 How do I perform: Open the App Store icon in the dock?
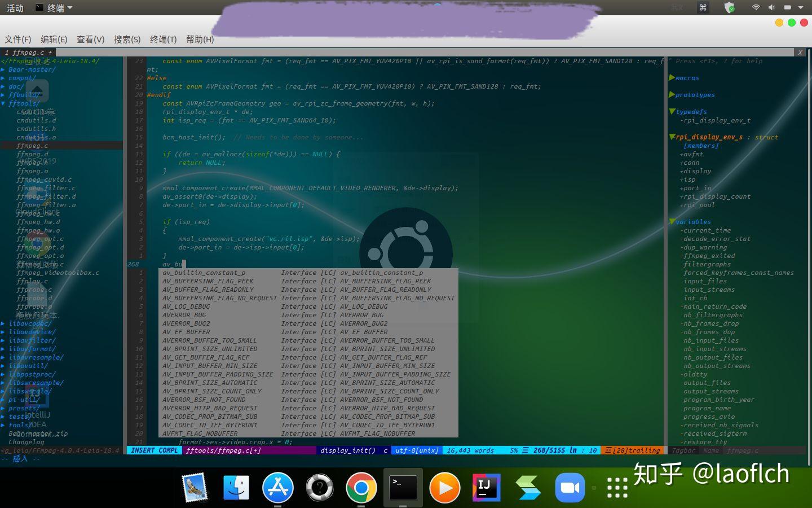tap(277, 487)
